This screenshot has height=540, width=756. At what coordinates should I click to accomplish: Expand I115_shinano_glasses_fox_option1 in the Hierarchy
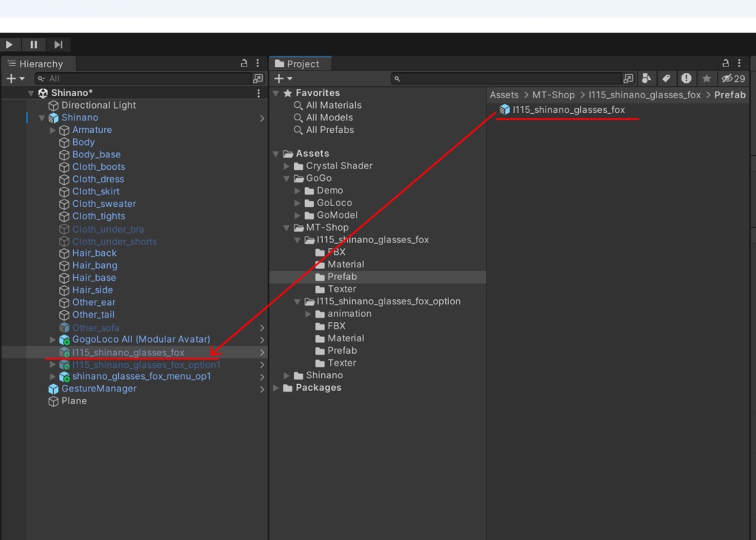[x=53, y=364]
